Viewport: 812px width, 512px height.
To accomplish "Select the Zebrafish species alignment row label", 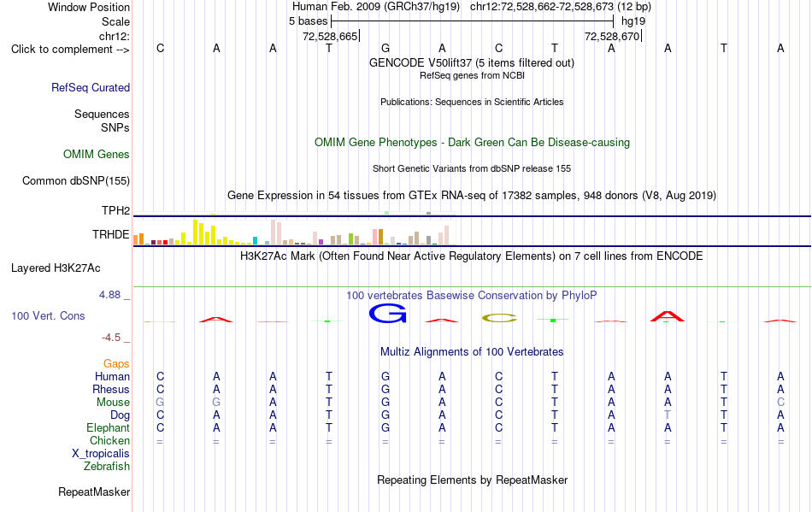I will coord(106,467).
